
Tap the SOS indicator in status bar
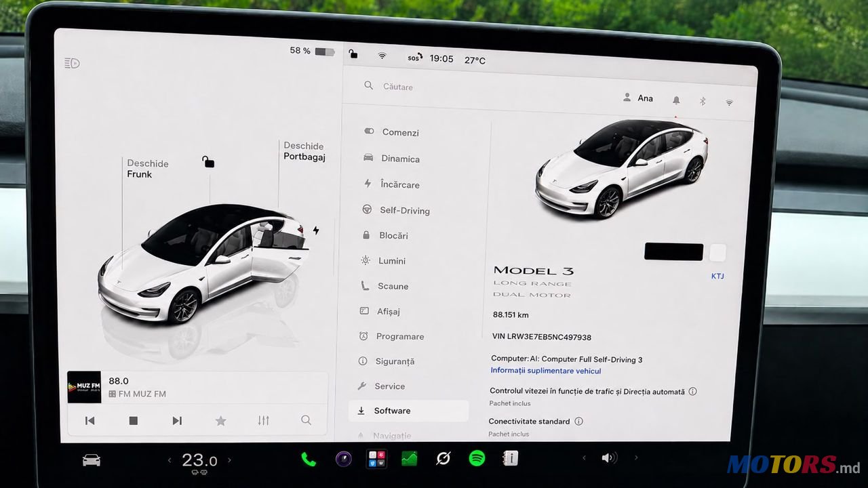pos(415,58)
